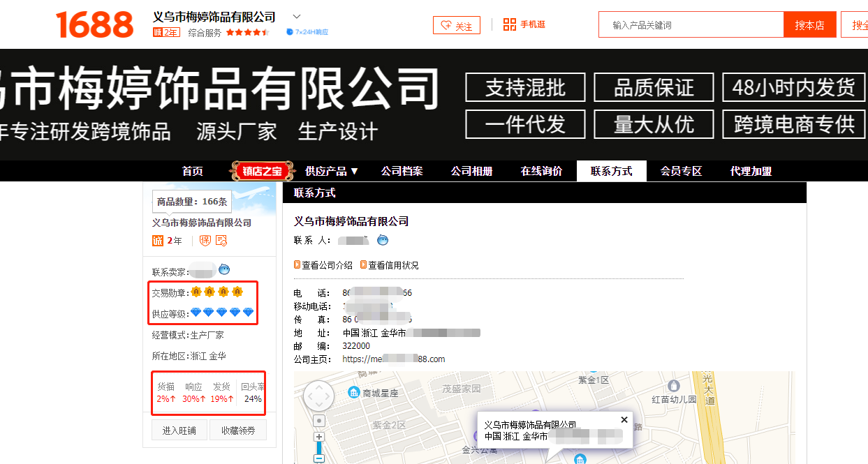Zoom in the map with plus
The width and height of the screenshot is (868, 464).
tap(319, 437)
